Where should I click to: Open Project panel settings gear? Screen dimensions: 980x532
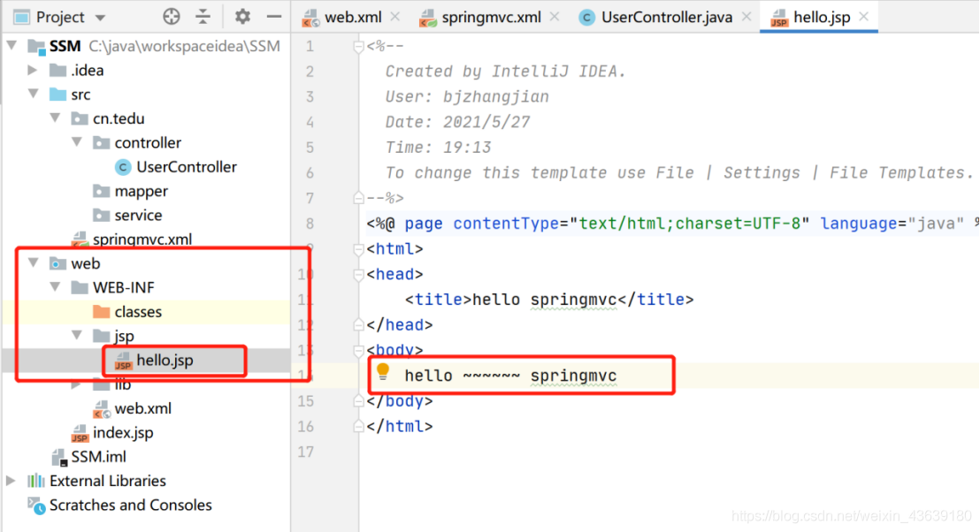242,17
